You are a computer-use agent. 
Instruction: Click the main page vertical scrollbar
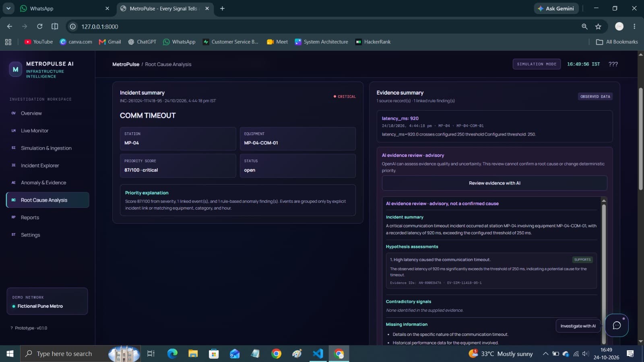point(640,139)
